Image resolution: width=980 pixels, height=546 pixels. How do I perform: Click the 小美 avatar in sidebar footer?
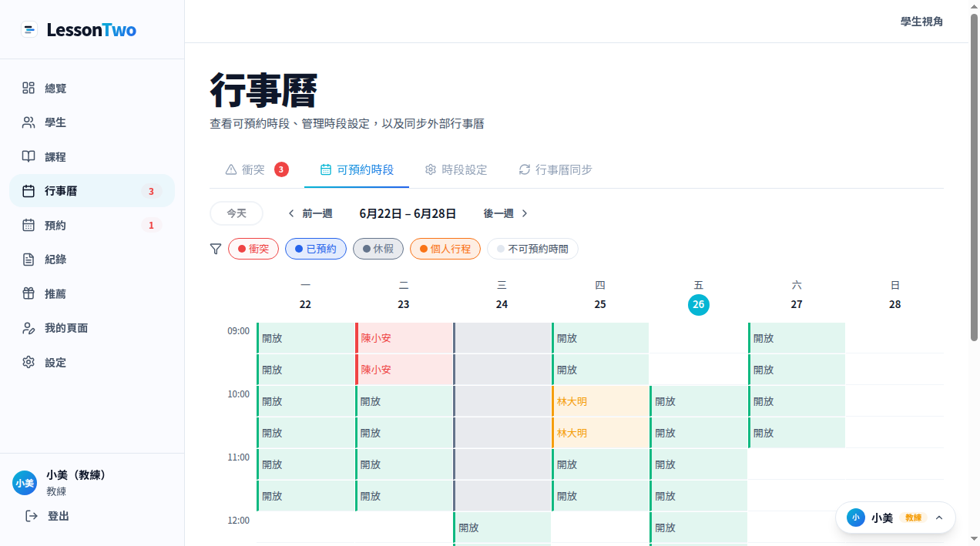pos(25,483)
